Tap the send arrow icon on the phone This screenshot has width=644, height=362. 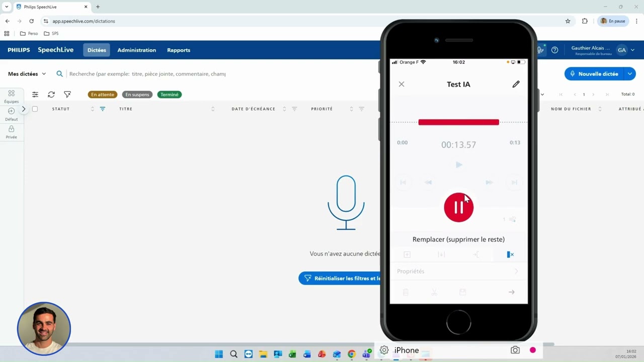point(511,292)
